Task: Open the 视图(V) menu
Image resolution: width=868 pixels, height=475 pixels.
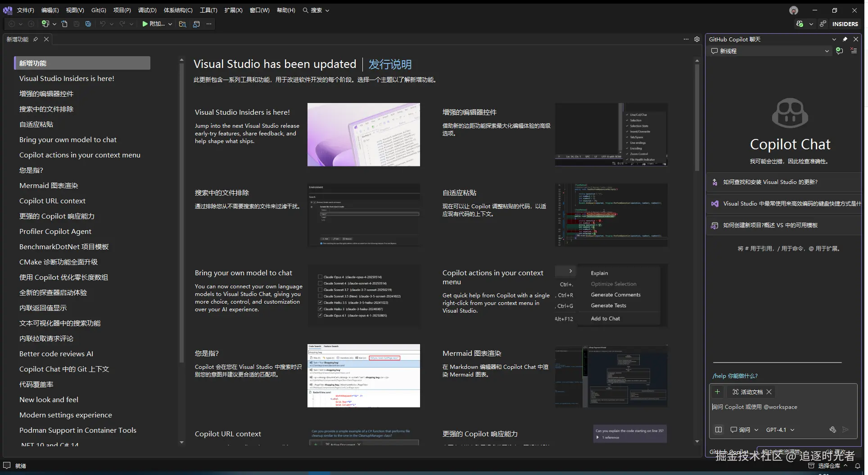Action: coord(75,10)
